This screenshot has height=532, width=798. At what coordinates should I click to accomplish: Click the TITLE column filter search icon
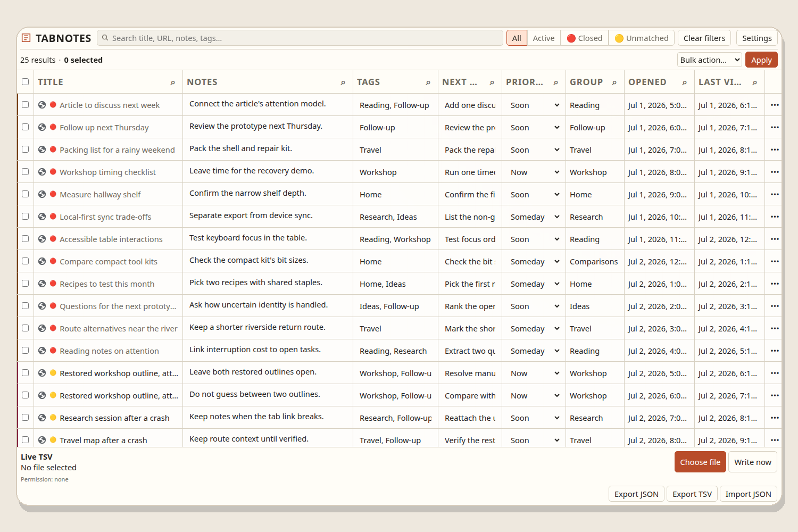coord(173,82)
